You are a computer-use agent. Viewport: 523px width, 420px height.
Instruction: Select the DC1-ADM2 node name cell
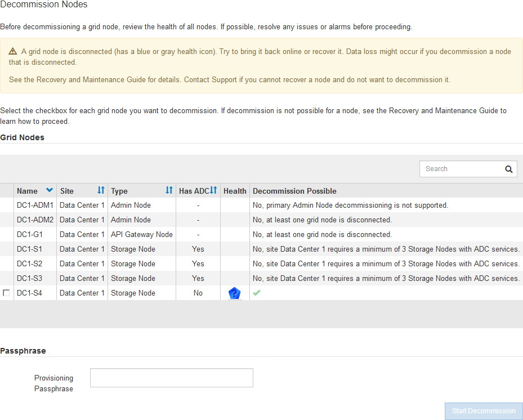point(35,220)
